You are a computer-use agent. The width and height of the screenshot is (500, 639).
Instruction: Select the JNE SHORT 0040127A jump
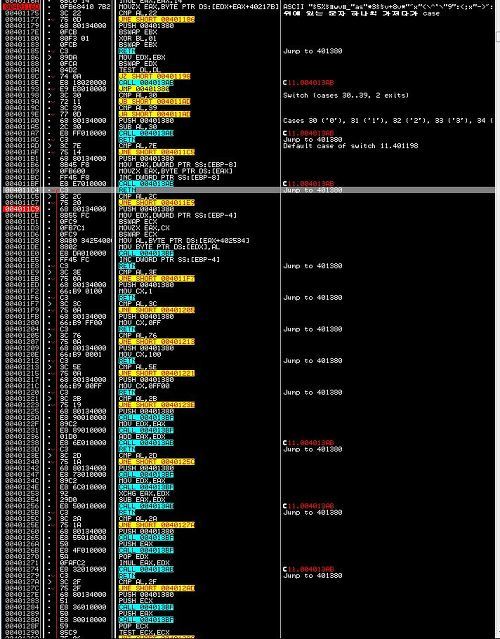point(156,525)
